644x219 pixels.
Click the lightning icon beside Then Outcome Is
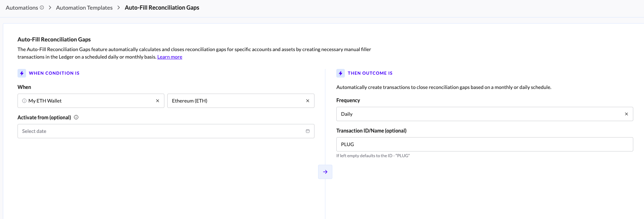[x=341, y=73]
